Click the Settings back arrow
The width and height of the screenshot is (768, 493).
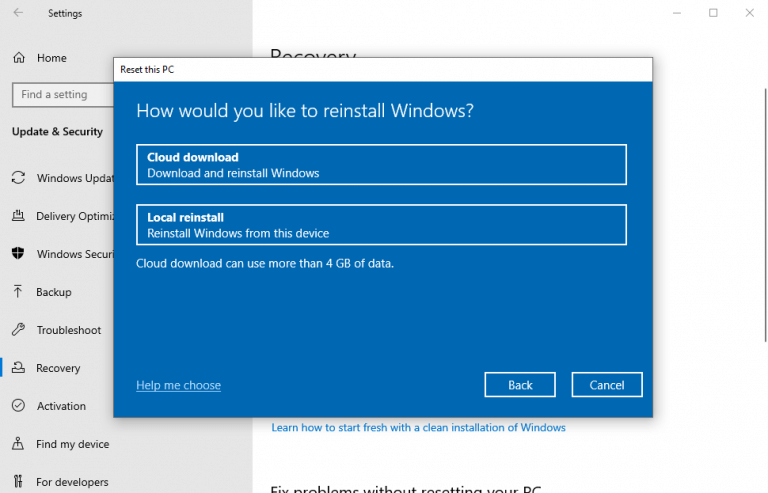pos(18,13)
